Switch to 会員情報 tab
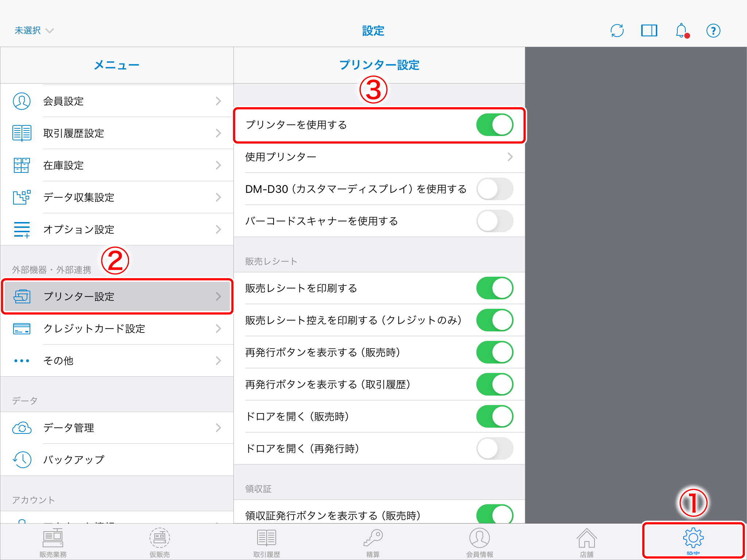This screenshot has width=747, height=560. click(480, 543)
